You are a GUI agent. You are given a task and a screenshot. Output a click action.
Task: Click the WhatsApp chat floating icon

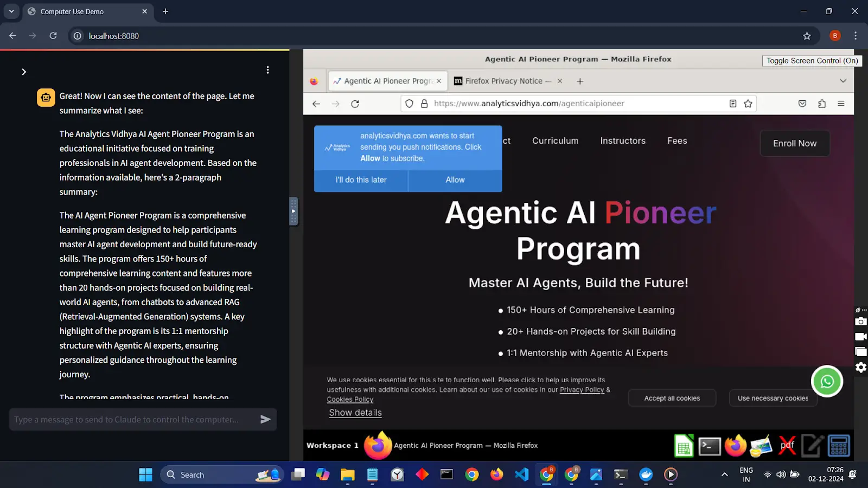pos(827,382)
